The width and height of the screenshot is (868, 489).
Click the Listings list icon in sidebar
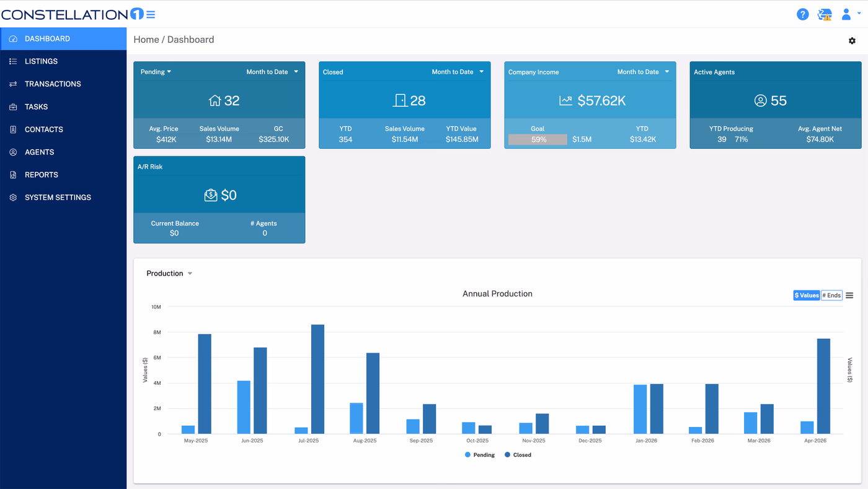click(13, 61)
